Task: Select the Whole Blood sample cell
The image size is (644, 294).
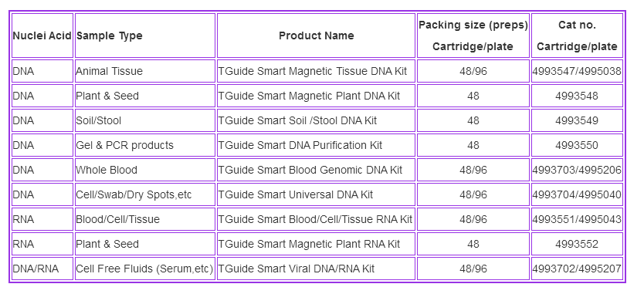Action: pyautogui.click(x=145, y=170)
